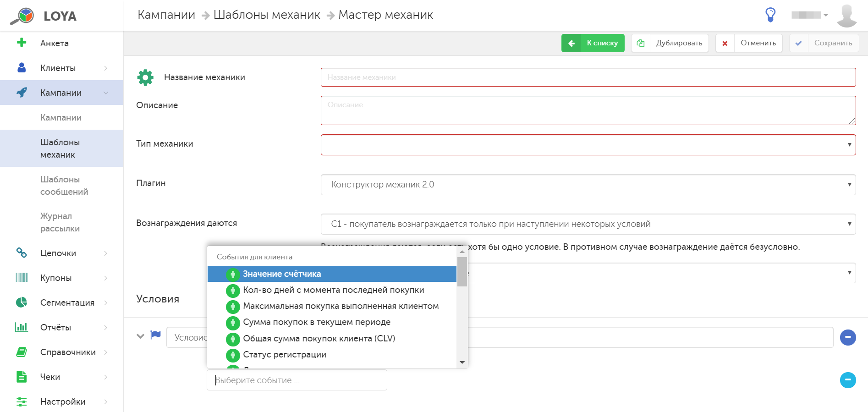Click the Цепочки chain icon
Image resolution: width=868 pixels, height=412 pixels.
[22, 253]
